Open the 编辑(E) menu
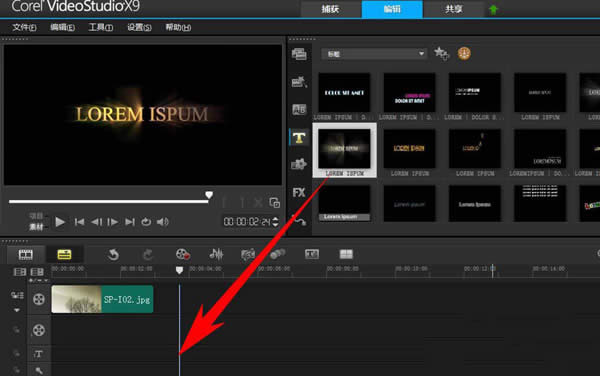 point(62,28)
